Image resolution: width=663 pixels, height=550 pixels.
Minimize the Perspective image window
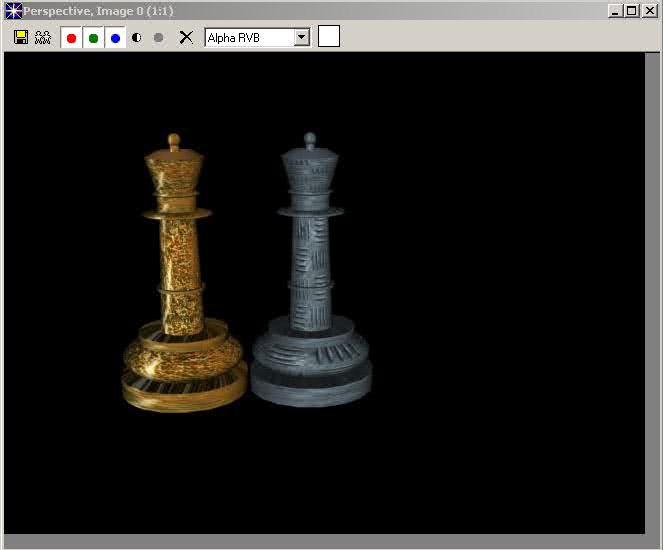[616, 11]
